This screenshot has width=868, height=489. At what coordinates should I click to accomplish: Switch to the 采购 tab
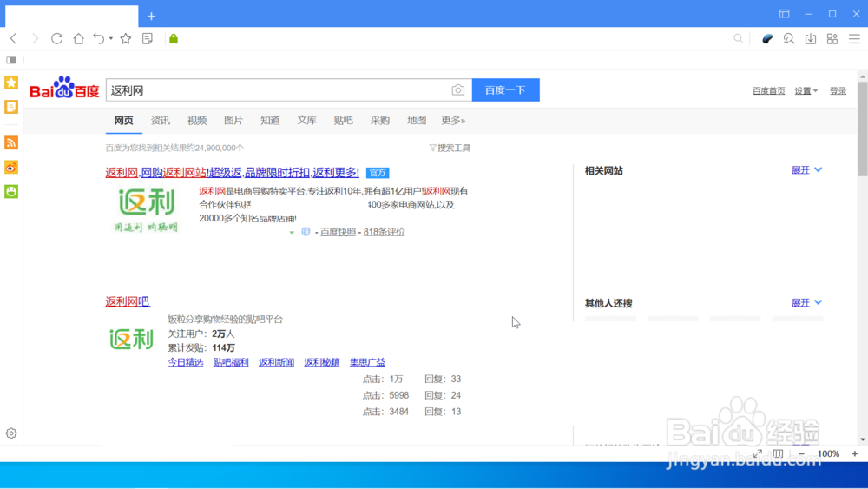coord(380,120)
